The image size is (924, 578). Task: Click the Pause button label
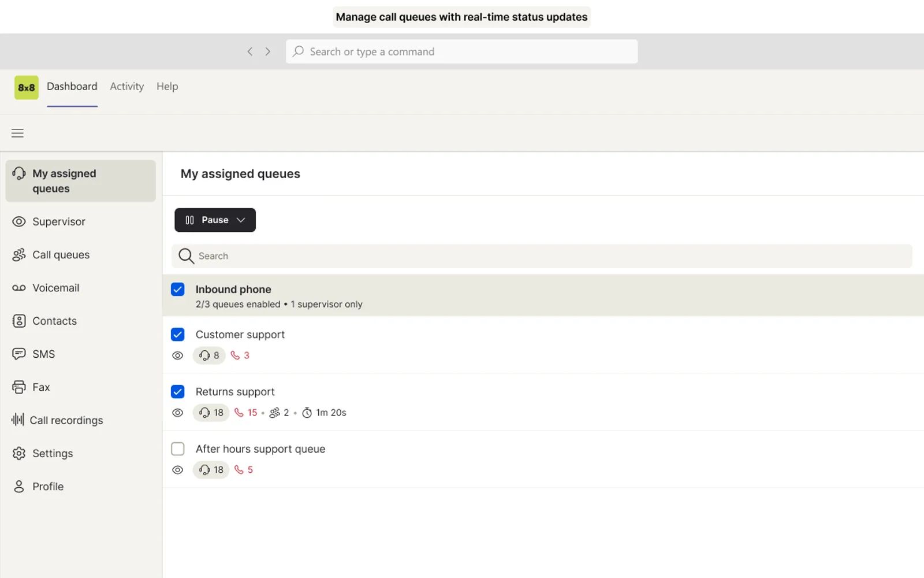click(x=215, y=220)
